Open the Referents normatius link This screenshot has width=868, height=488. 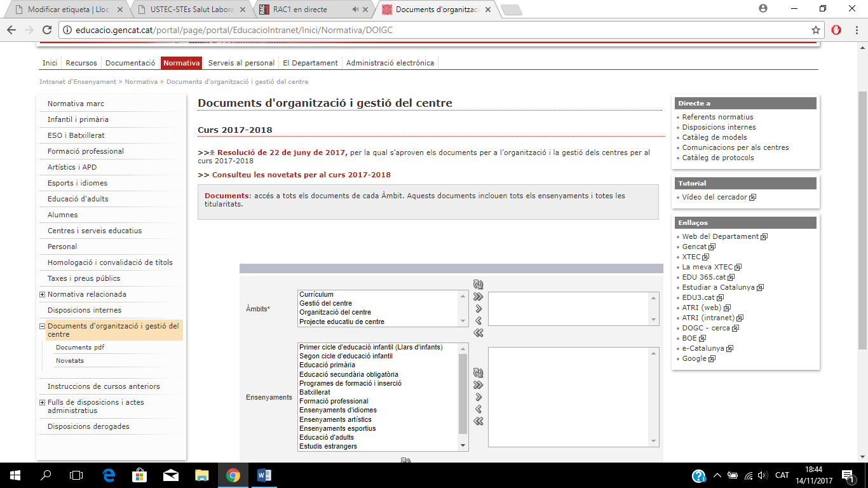(x=717, y=117)
